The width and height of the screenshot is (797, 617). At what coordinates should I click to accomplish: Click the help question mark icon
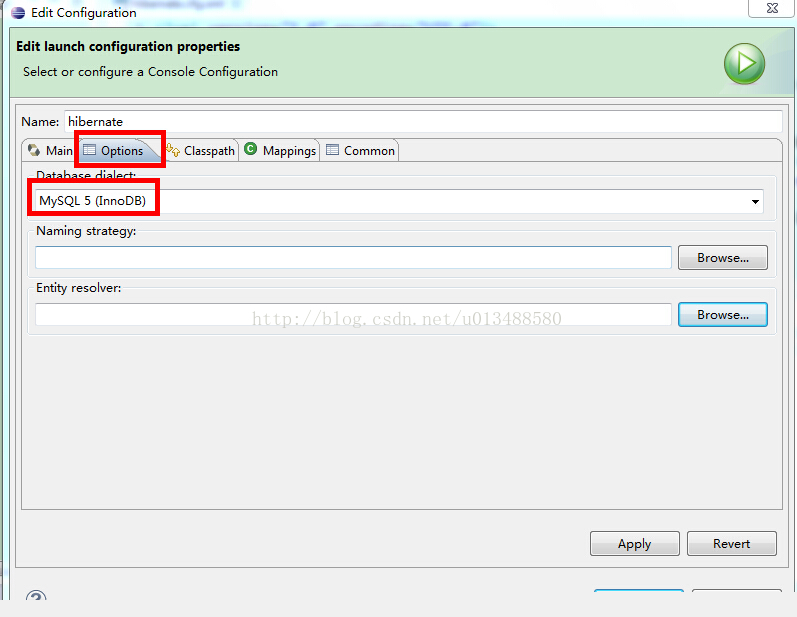click(36, 595)
